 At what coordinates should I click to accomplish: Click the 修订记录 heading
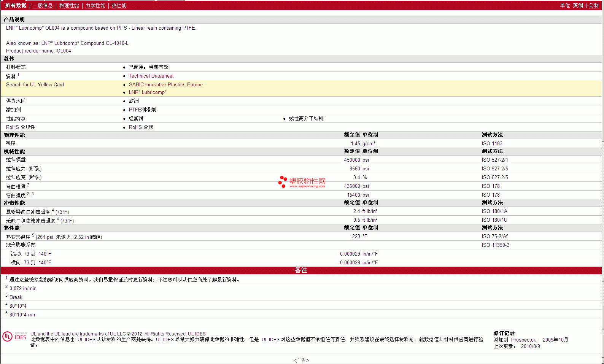[504, 333]
